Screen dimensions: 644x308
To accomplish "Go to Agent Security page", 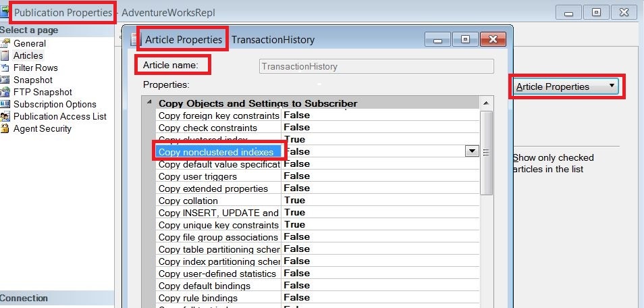I will coord(43,129).
